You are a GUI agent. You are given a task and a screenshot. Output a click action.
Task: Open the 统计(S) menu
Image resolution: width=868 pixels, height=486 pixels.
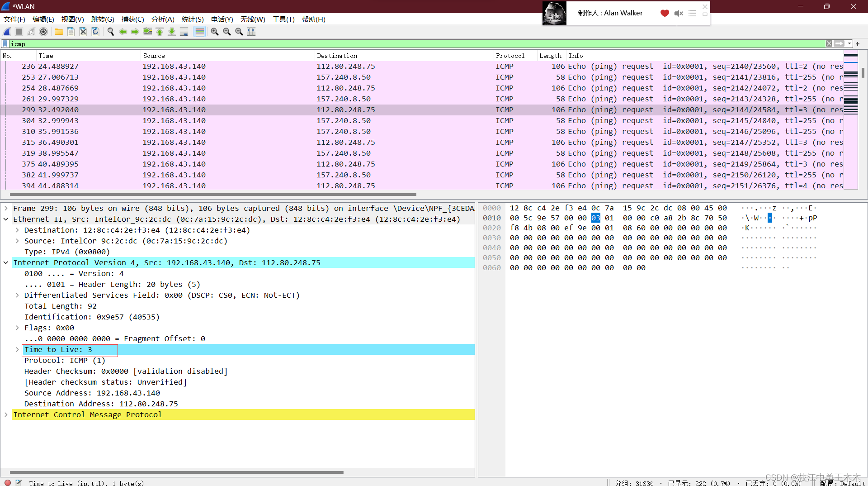point(193,19)
